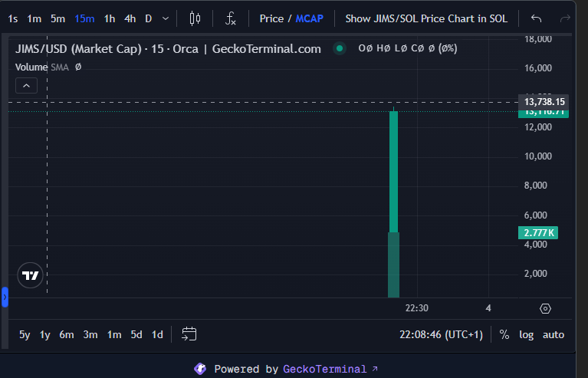The width and height of the screenshot is (588, 378).
Task: Switch chart to Price mode
Action: [271, 18]
